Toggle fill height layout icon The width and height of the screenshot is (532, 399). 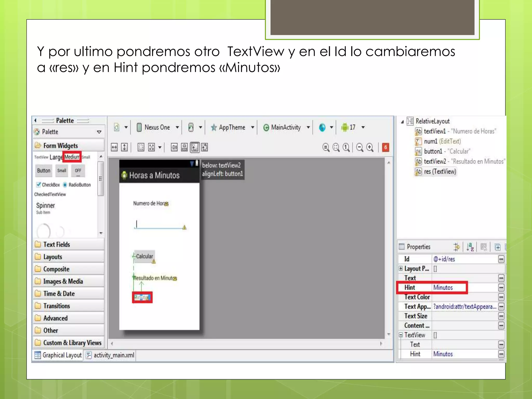coord(124,148)
